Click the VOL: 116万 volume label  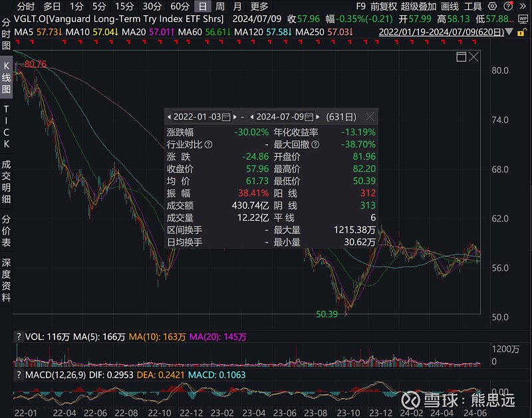(47, 337)
